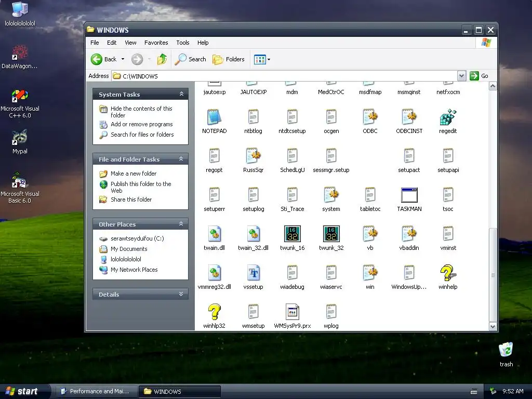Click Share this folder link
Image resolution: width=532 pixels, height=399 pixels.
(131, 199)
